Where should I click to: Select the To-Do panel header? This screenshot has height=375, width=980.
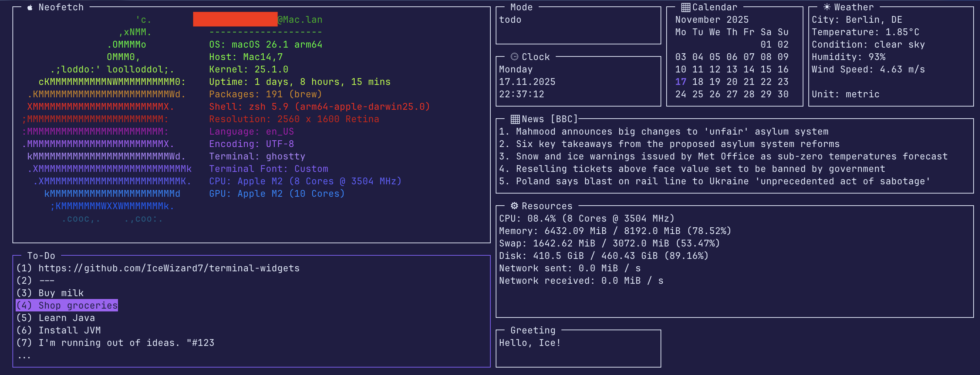tap(41, 255)
